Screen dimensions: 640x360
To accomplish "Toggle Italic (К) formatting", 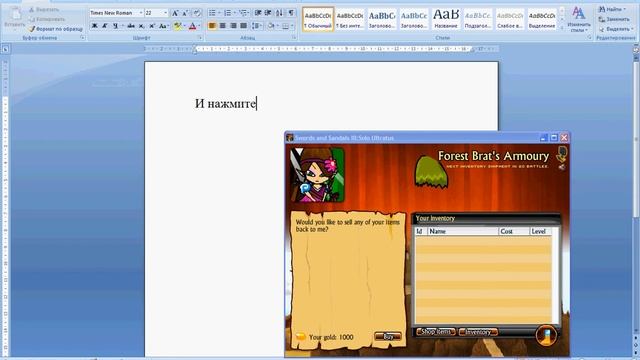I will tap(105, 26).
